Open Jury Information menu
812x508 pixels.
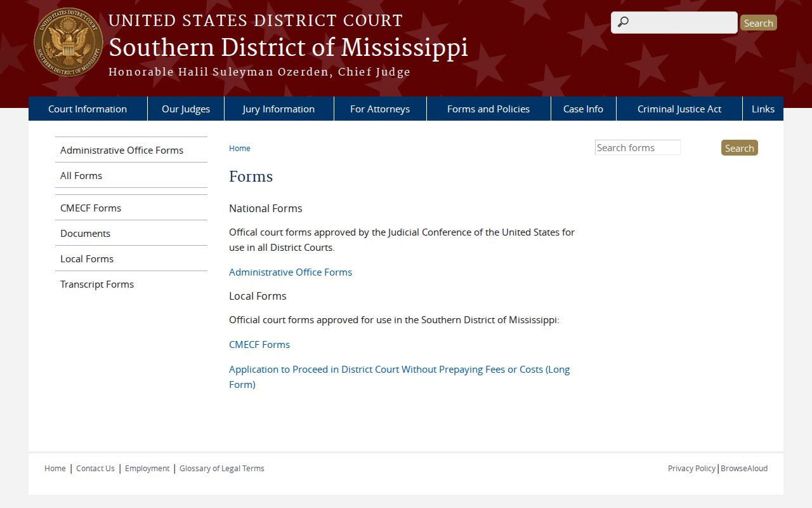tap(278, 109)
